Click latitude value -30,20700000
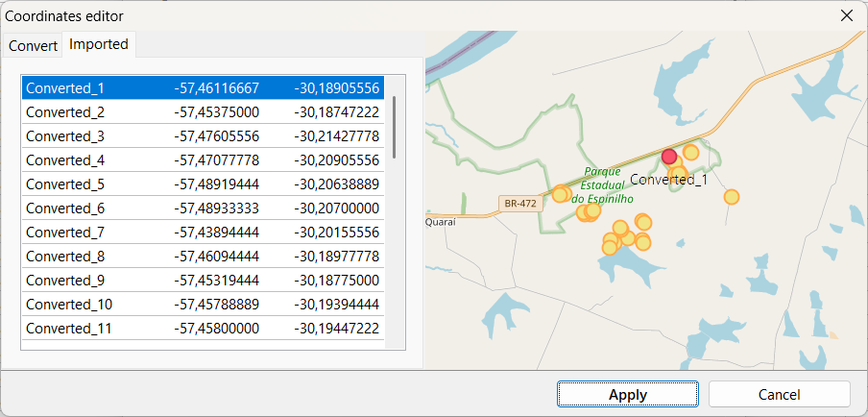868x417 pixels. coord(336,208)
